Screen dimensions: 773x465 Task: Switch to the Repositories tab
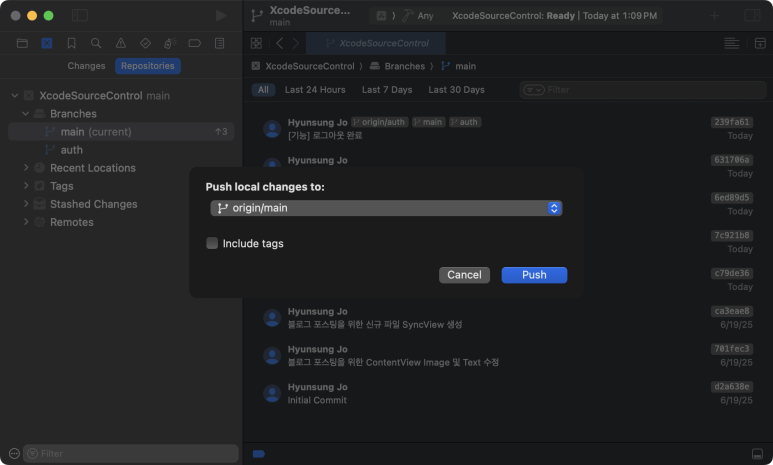click(x=148, y=66)
